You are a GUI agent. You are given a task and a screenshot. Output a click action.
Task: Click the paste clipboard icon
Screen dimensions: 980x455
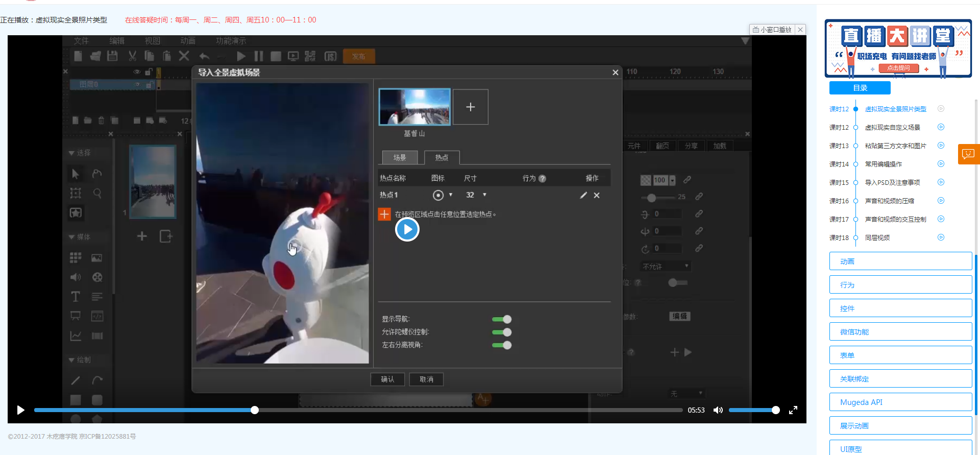pos(166,56)
